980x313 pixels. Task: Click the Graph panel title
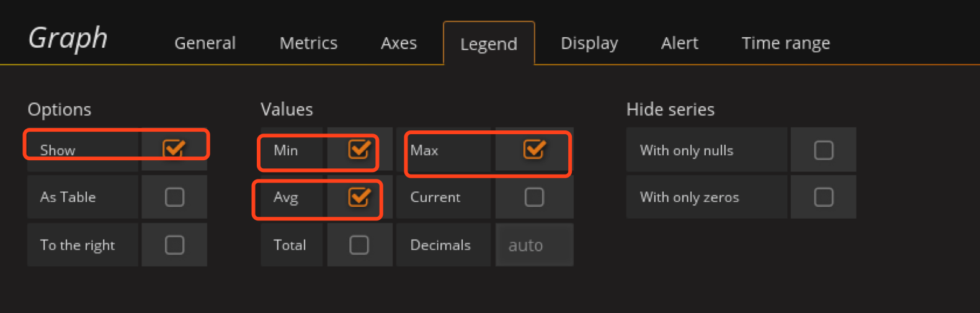point(68,39)
